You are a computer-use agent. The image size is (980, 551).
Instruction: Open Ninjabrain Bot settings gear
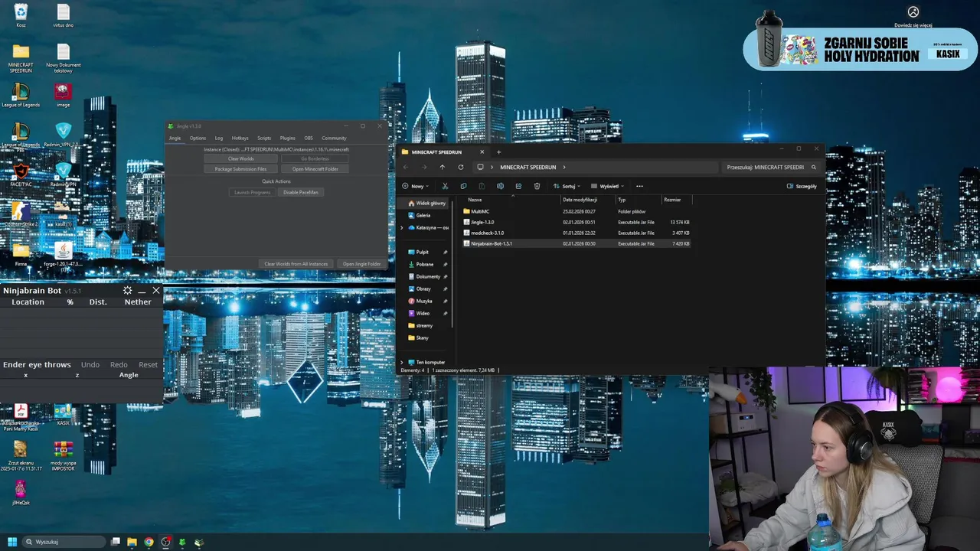[127, 291]
